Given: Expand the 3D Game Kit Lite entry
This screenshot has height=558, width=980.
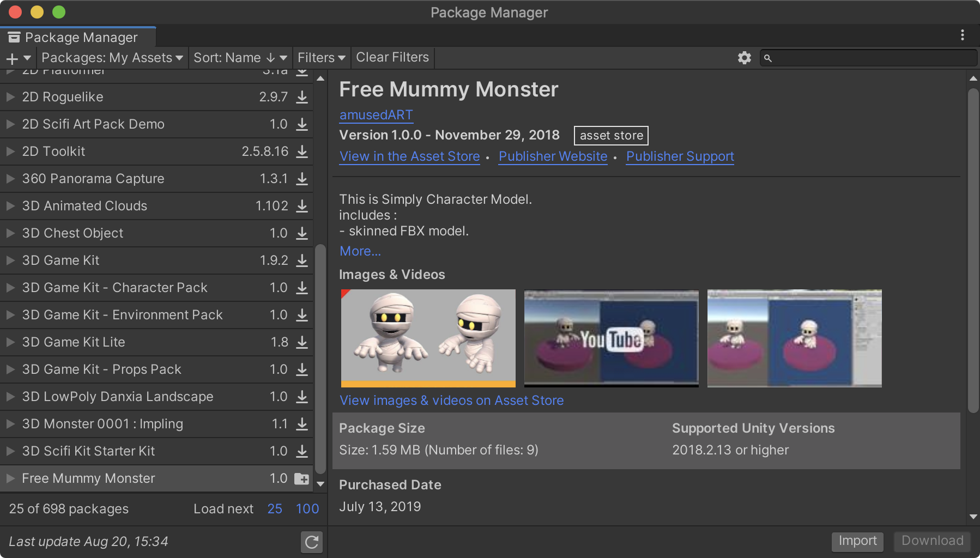Looking at the screenshot, I should 10,342.
